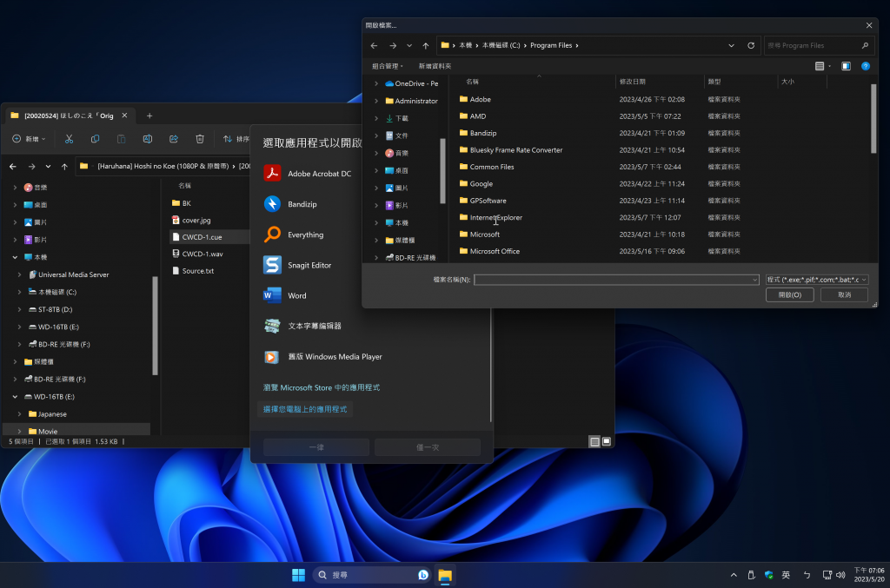This screenshot has width=890, height=588.
Task: Toggle the preview pane in the open file dialog
Action: (x=846, y=66)
